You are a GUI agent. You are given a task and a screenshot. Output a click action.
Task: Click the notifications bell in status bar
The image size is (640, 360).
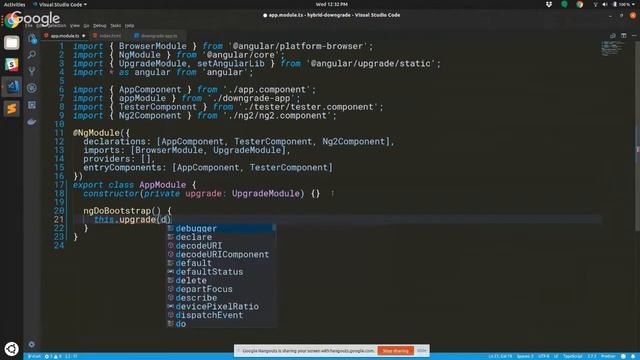pos(633,356)
